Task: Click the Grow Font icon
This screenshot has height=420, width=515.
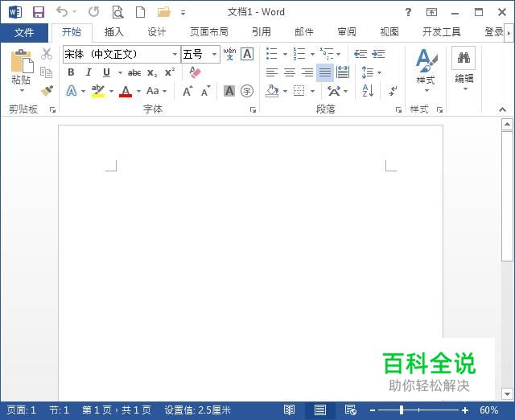Action: [187, 91]
